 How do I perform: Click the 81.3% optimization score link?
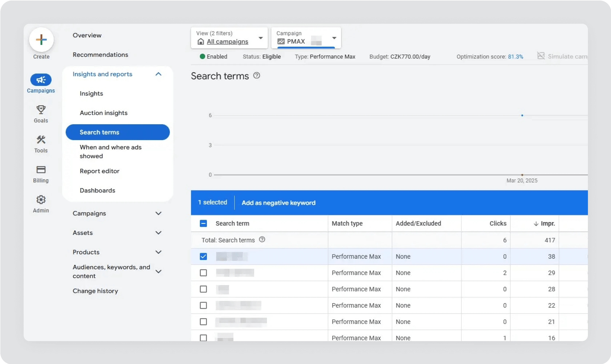[515, 57]
